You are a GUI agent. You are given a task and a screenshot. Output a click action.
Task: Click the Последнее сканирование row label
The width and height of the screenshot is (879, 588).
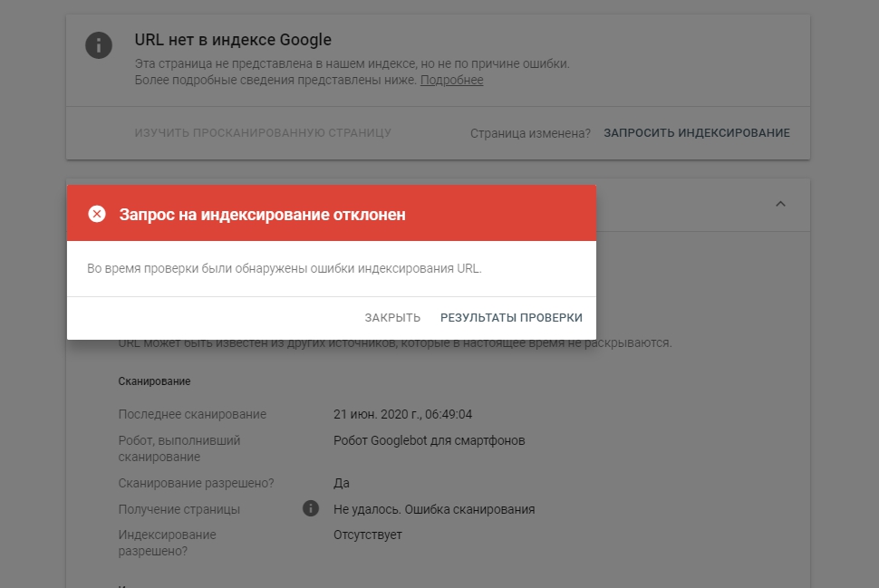[192, 414]
